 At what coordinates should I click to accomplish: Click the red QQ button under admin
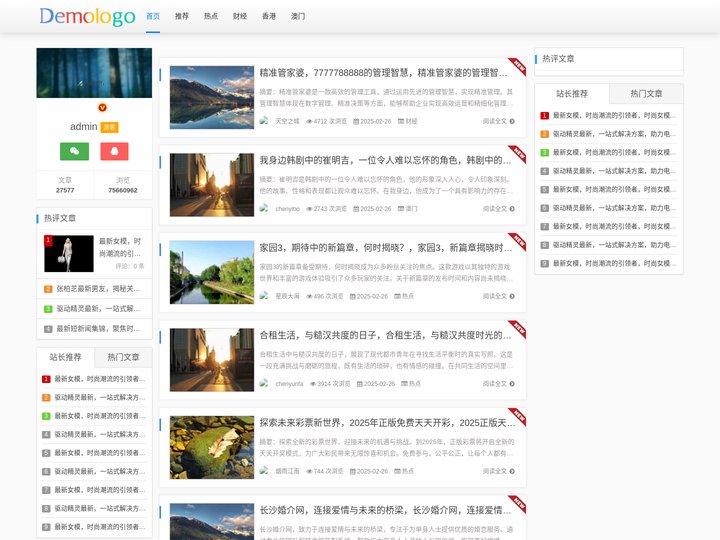click(114, 151)
